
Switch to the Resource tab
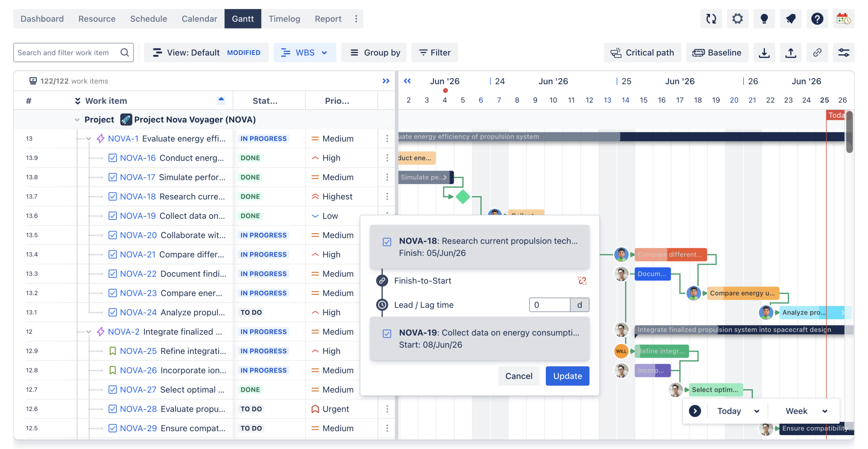click(x=97, y=19)
